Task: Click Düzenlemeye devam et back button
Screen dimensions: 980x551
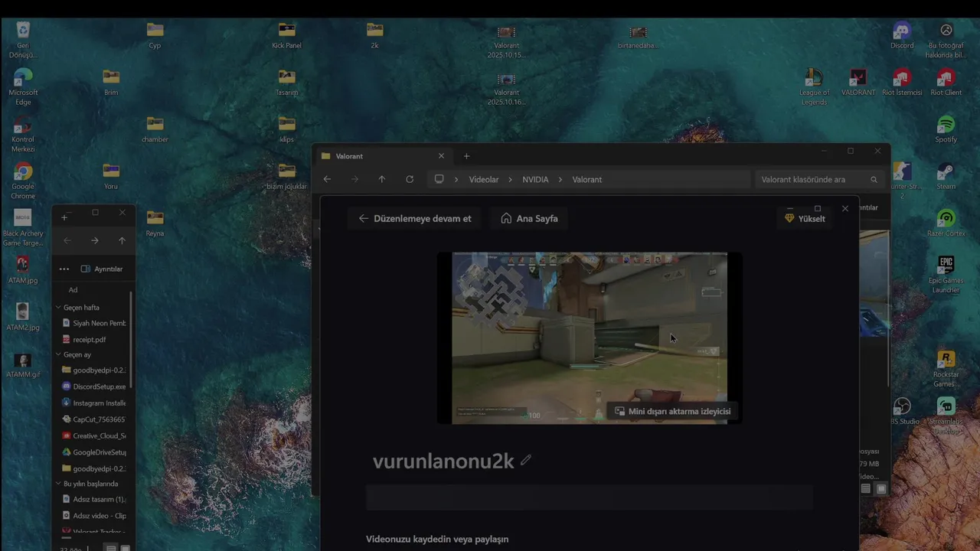Action: 415,218
